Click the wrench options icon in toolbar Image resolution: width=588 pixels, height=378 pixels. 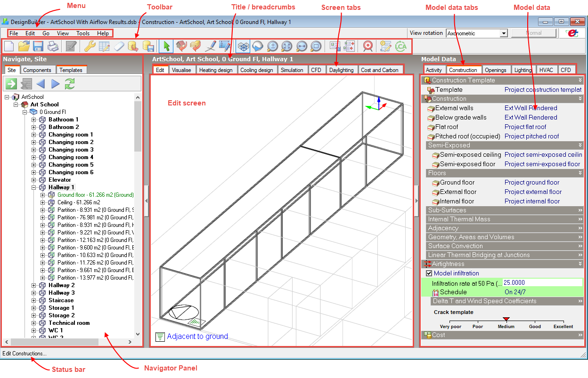90,46
